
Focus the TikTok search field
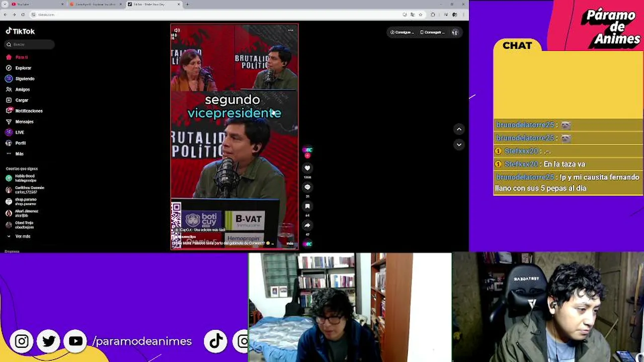[29, 44]
